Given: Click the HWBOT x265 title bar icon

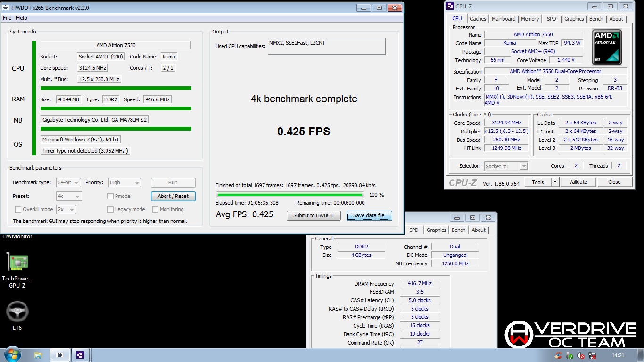Looking at the screenshot, I should pyautogui.click(x=6, y=8).
